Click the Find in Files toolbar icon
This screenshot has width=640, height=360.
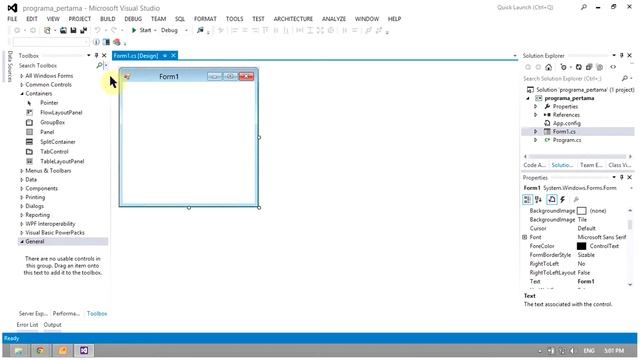[x=200, y=30]
